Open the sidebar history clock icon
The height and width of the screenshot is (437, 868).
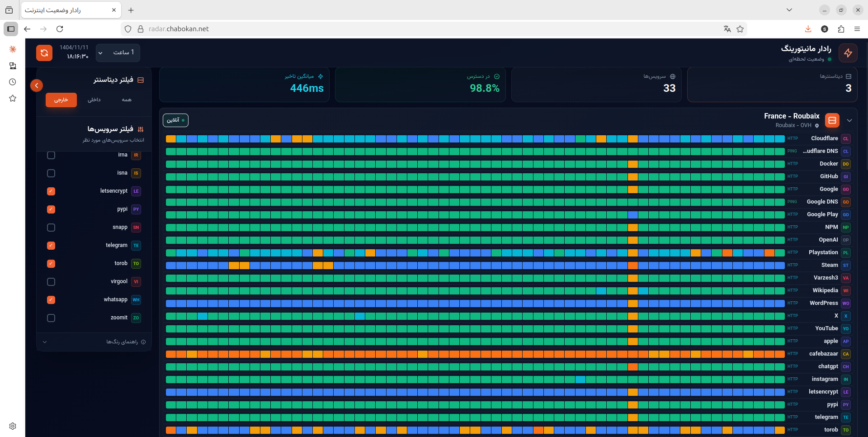13,82
